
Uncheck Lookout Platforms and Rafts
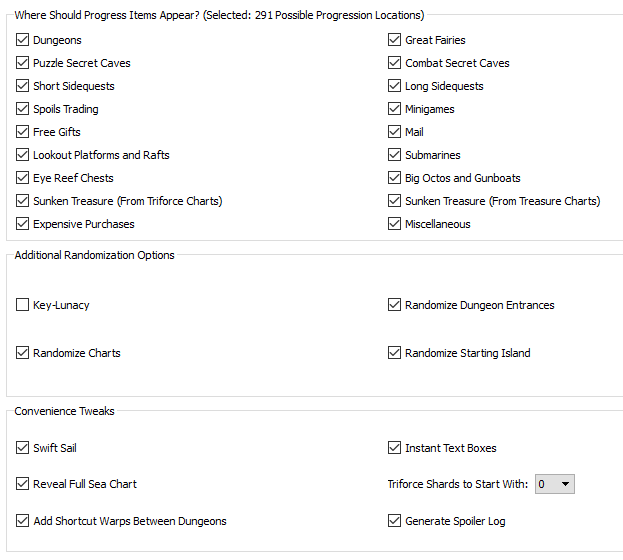(x=22, y=155)
